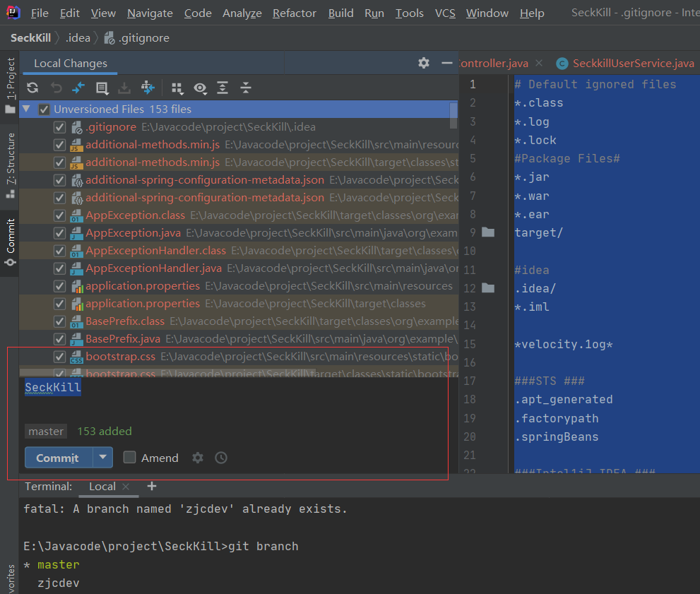The width and height of the screenshot is (700, 594).
Task: Click the '153 added' status text
Action: pyautogui.click(x=105, y=431)
